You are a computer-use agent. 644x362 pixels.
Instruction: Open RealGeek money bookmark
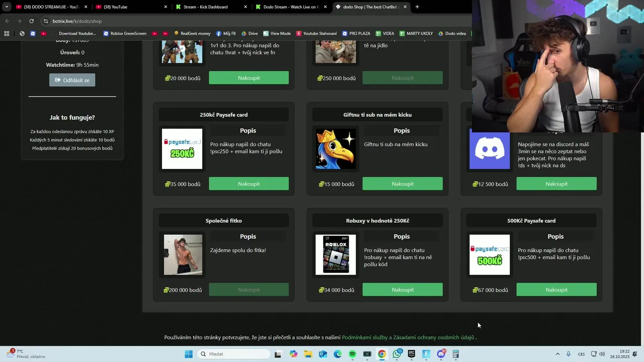(192, 34)
